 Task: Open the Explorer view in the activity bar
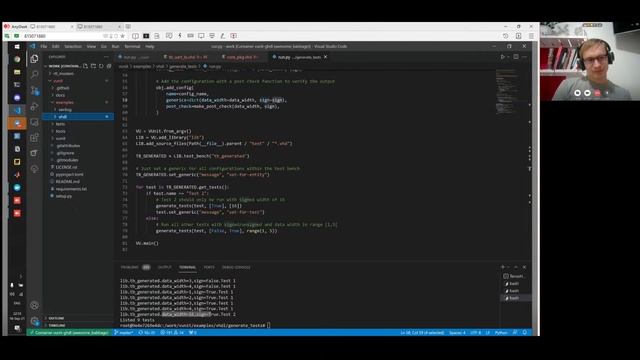(34, 59)
